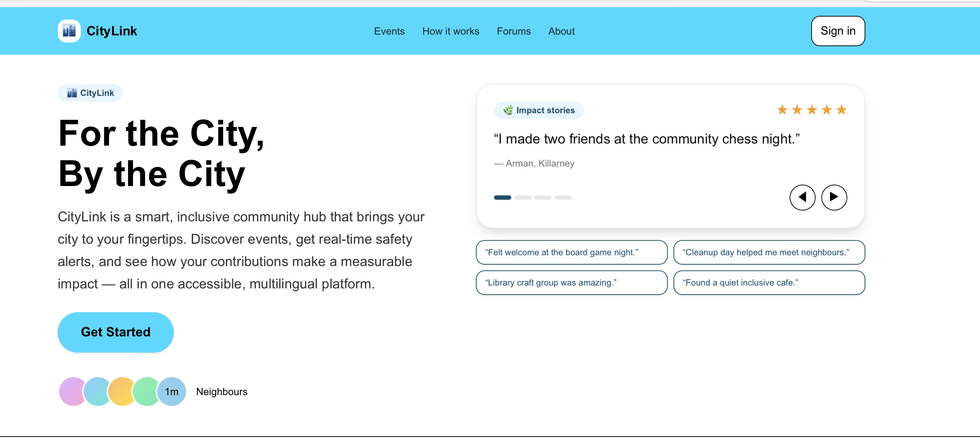Select the second carousel indicator dot
980x442 pixels.
coord(522,198)
